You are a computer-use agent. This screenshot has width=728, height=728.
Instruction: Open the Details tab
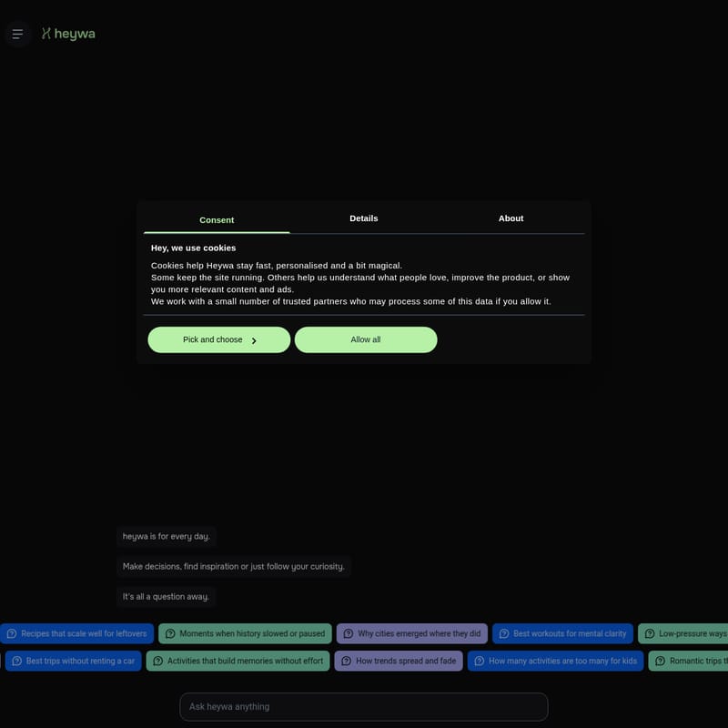point(363,218)
